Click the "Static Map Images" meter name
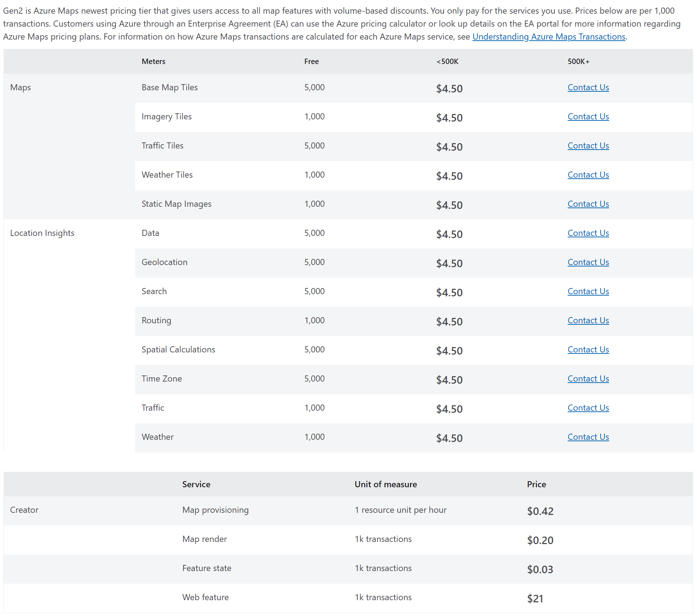Screen dimensions: 697x616 tap(177, 204)
